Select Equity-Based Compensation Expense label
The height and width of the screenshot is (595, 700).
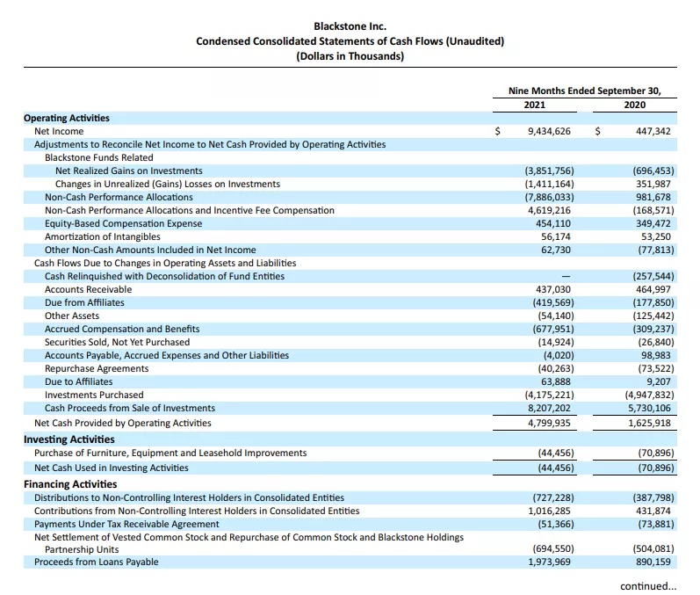(123, 223)
